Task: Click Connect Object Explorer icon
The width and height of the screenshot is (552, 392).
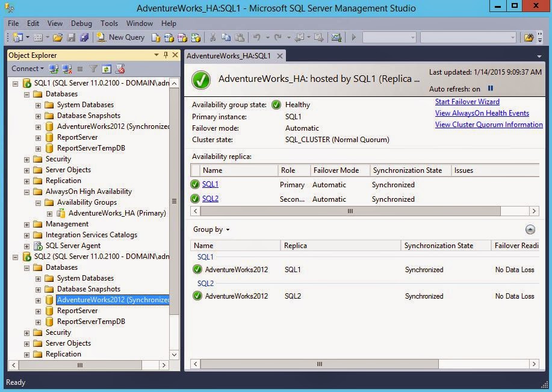Action: 54,69
